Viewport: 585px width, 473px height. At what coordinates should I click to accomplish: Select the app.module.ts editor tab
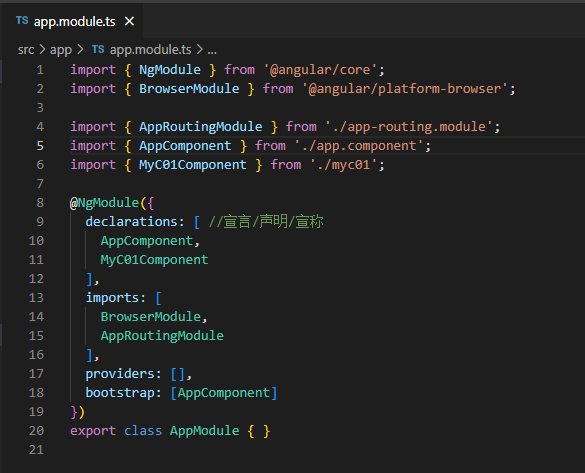(x=73, y=21)
